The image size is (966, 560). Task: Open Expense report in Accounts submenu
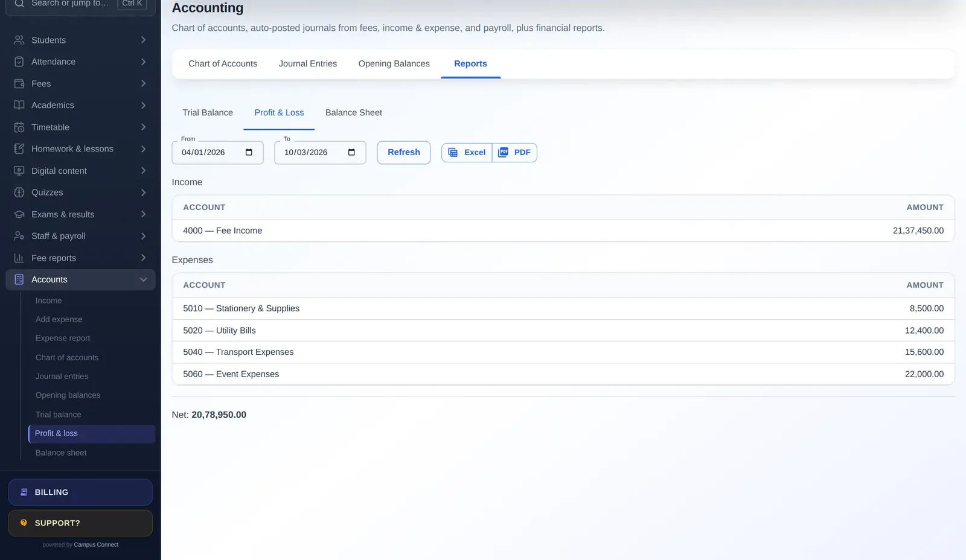63,338
